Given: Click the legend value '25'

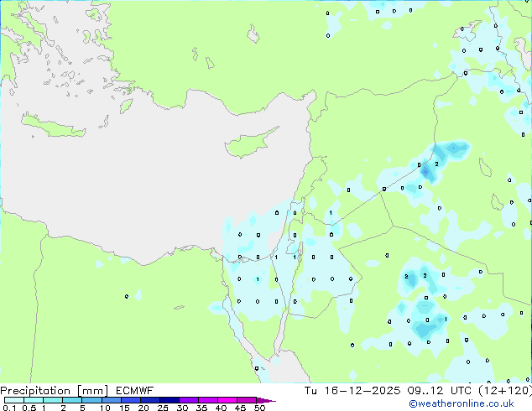Looking at the screenshot, I should coord(163,408).
